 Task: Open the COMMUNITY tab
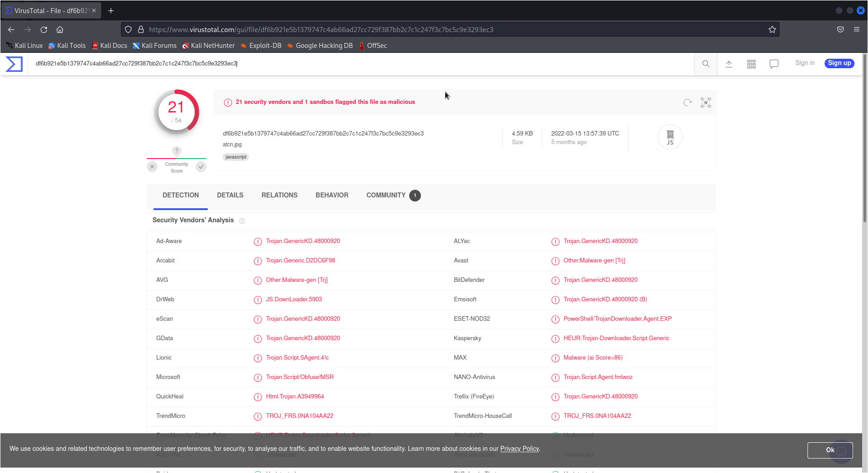click(x=393, y=195)
